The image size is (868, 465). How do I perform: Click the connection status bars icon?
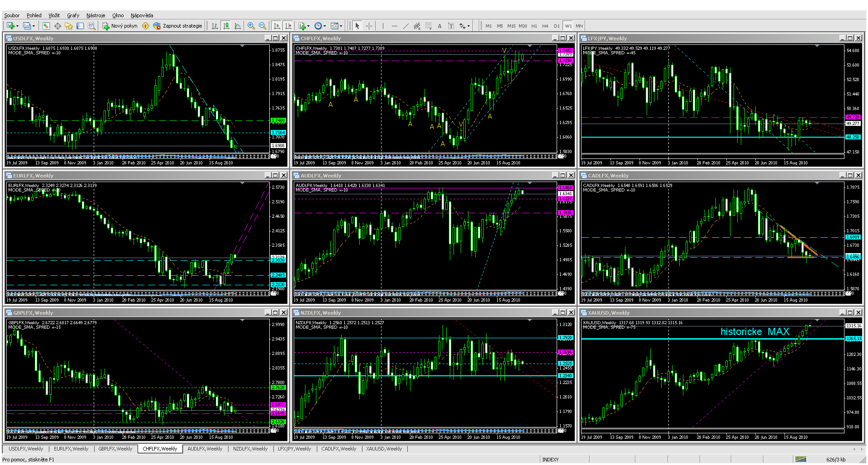coord(801,459)
